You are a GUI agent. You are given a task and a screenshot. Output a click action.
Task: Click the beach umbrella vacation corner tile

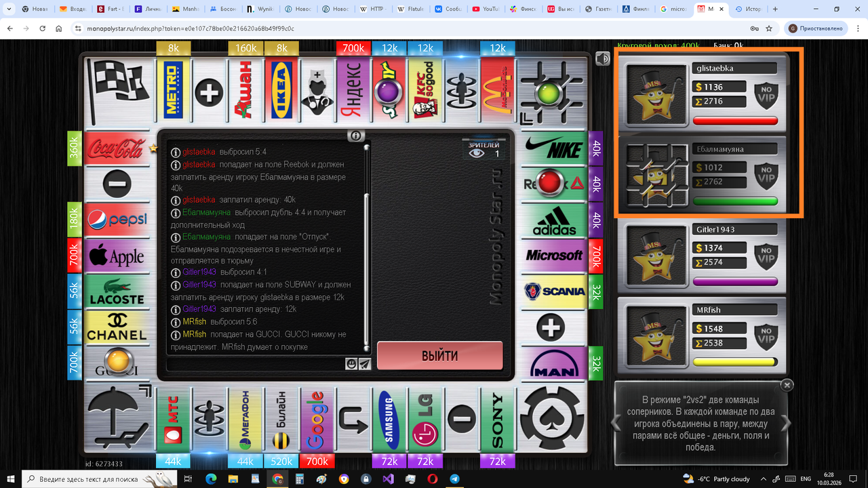pos(118,419)
